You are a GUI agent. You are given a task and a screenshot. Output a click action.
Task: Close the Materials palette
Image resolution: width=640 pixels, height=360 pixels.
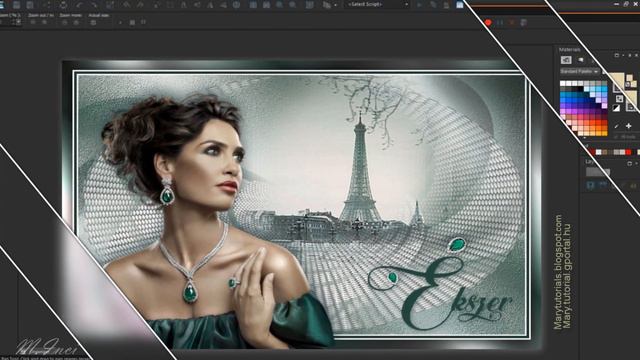pos(636,55)
